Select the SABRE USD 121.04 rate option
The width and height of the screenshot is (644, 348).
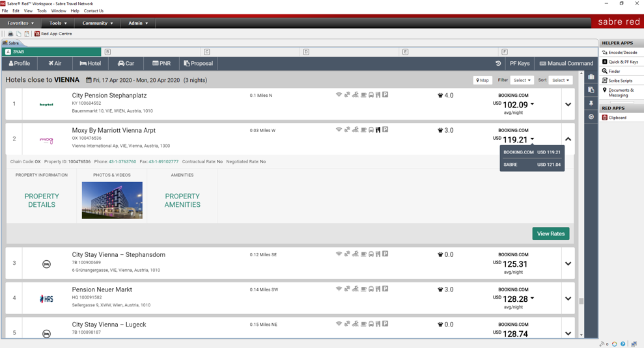pyautogui.click(x=532, y=165)
